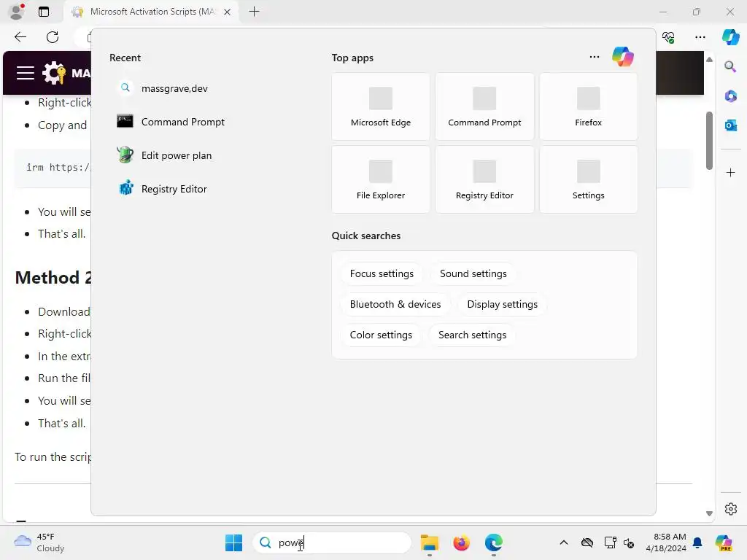The height and width of the screenshot is (560, 747).
Task: Open Microsoft 365 in Edge sidebar
Action: [730, 96]
